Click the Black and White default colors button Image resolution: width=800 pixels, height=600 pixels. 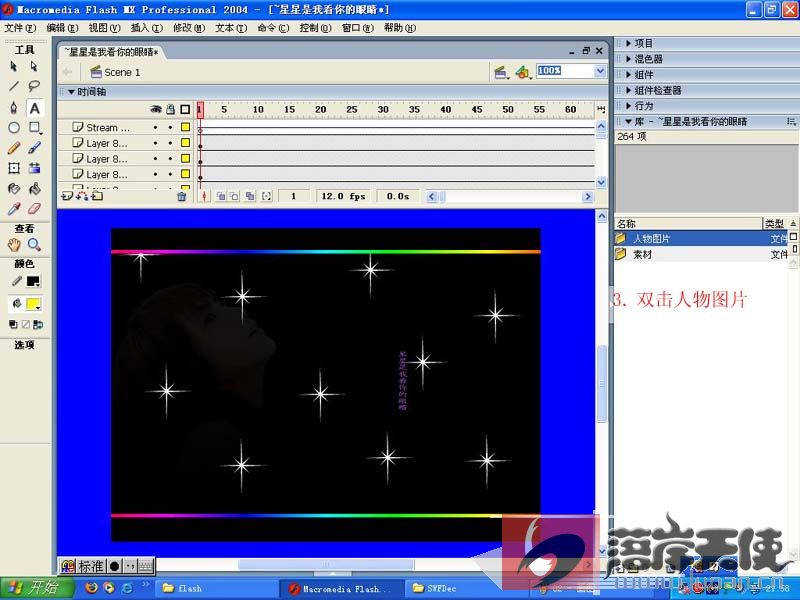click(13, 324)
